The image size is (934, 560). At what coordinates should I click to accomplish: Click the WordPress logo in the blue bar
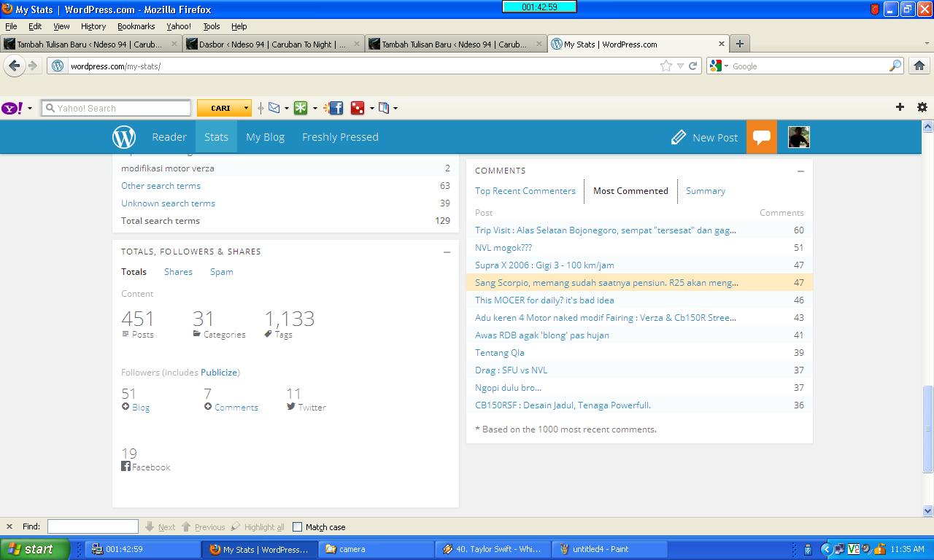(124, 137)
